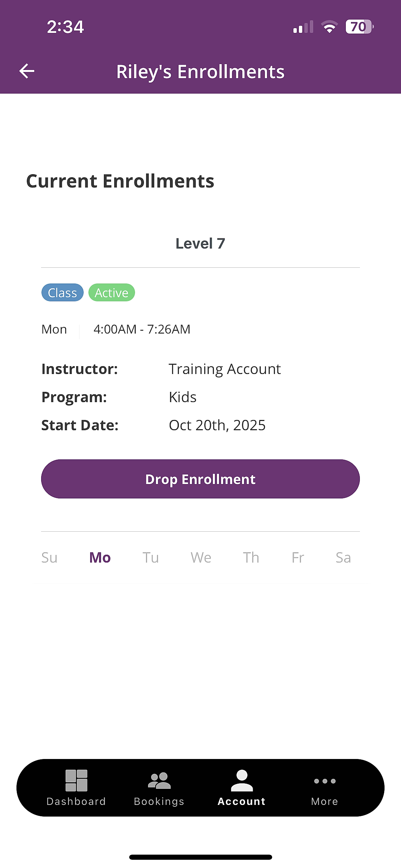Tap the green Active status badge

coord(111,293)
